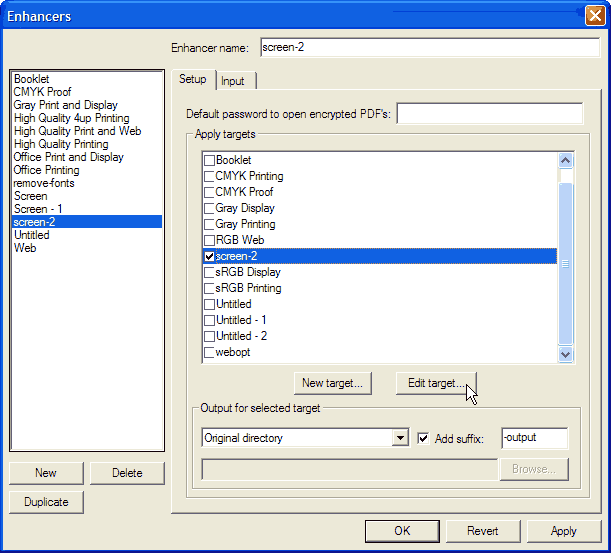Screen dimensions: 611x553
Task: Uncheck the screen-2 target checkbox
Action: pyautogui.click(x=209, y=256)
